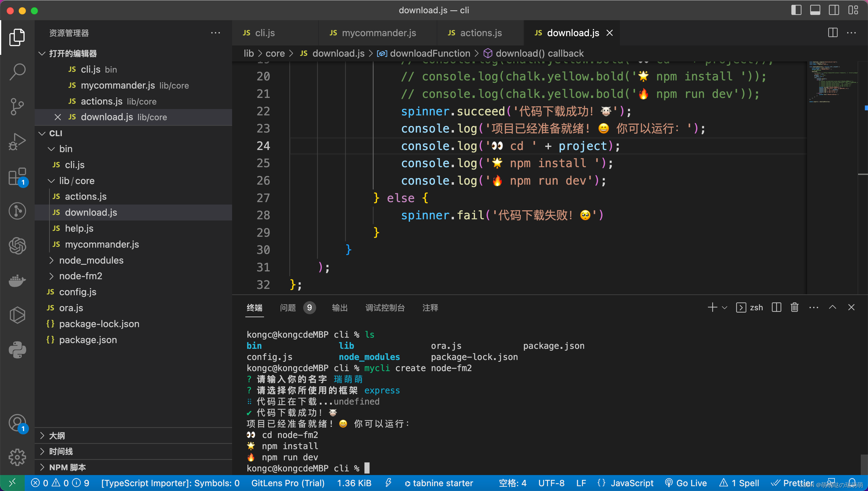The image size is (868, 491).
Task: Open the Run and Debug view
Action: tap(17, 142)
